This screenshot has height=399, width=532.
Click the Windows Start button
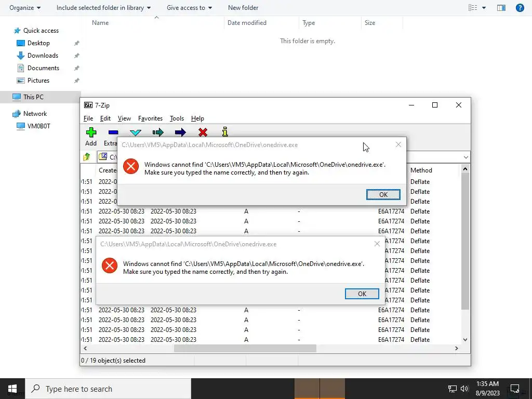(12, 389)
